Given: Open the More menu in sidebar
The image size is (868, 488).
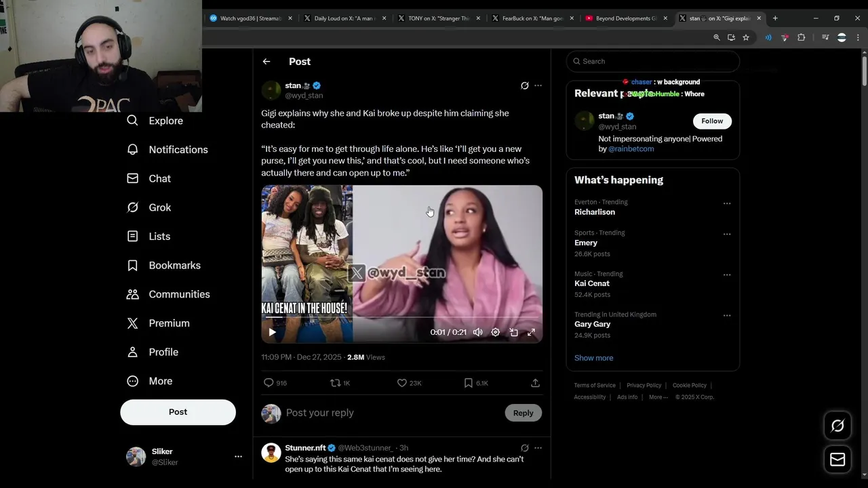Looking at the screenshot, I should point(150,381).
